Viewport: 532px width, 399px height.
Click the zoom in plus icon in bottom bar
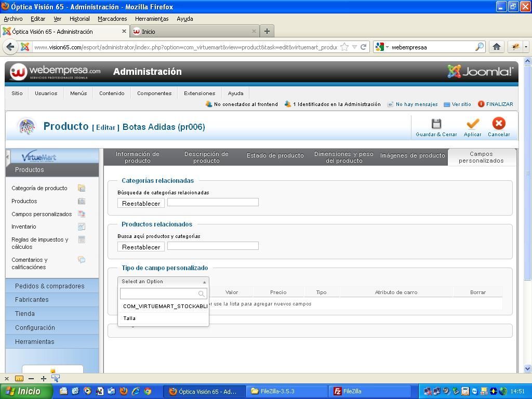(x=44, y=379)
